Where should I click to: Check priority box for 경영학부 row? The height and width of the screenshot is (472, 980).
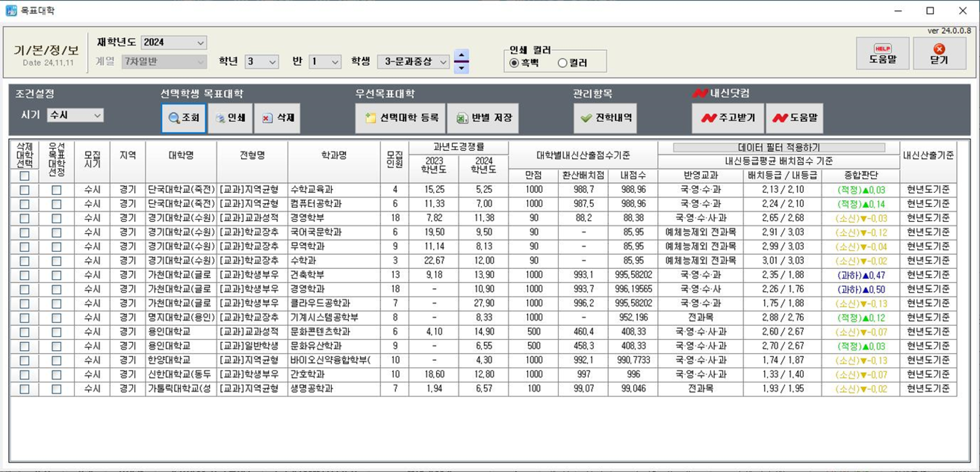point(57,218)
